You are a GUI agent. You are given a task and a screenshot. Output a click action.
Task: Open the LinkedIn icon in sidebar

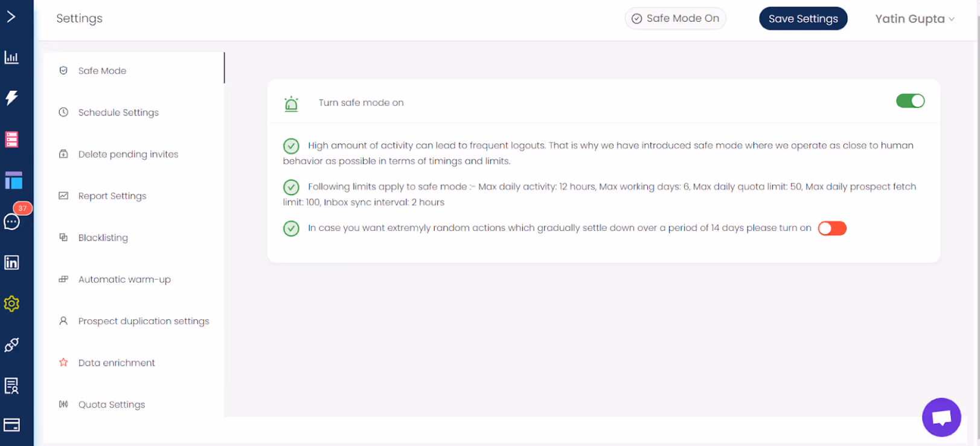tap(11, 262)
